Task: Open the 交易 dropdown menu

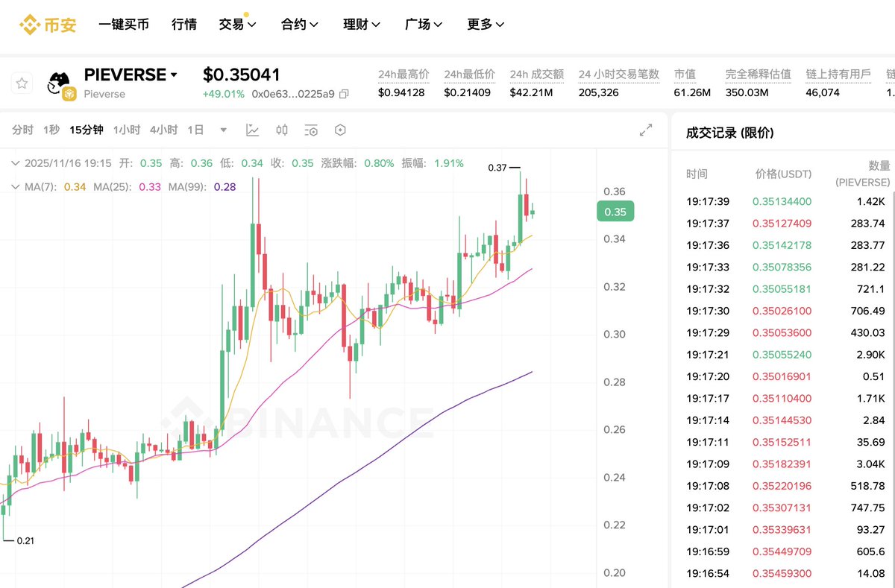Action: [237, 24]
